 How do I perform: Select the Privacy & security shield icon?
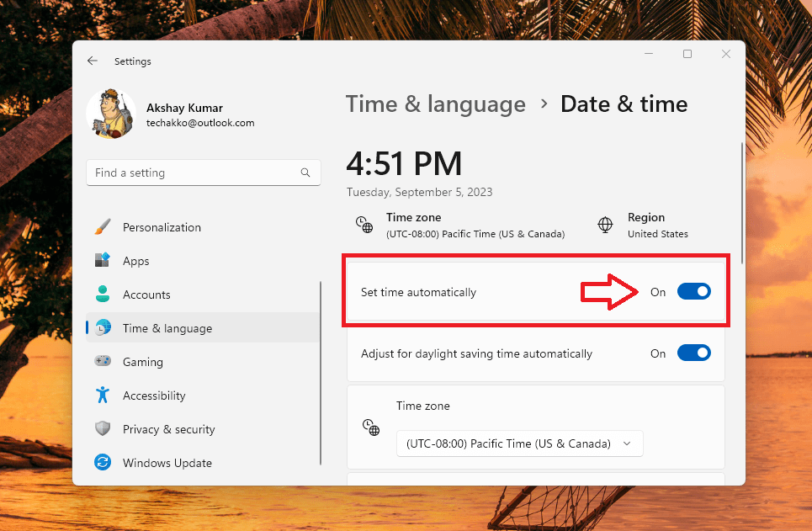[103, 429]
